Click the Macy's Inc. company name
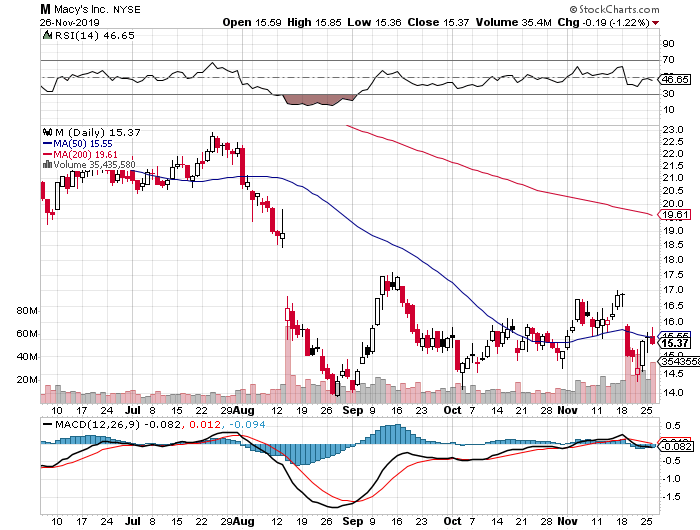The height and width of the screenshot is (530, 700). click(x=82, y=9)
